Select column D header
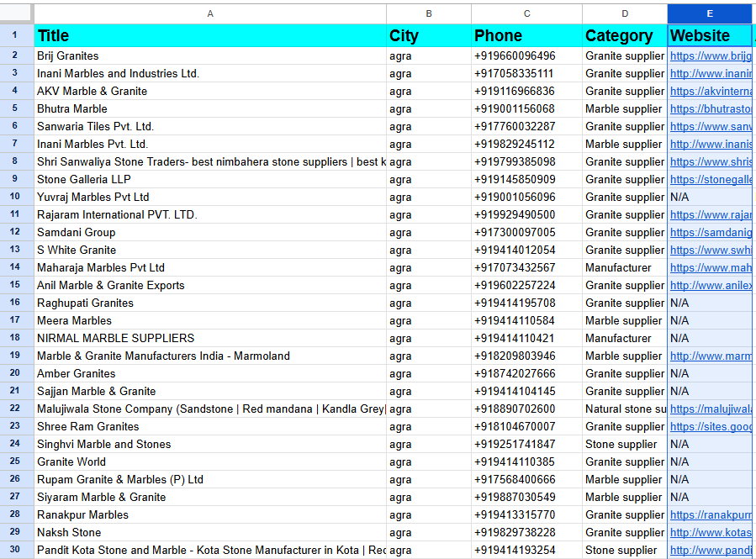Image resolution: width=756 pixels, height=559 pixels. [x=625, y=13]
